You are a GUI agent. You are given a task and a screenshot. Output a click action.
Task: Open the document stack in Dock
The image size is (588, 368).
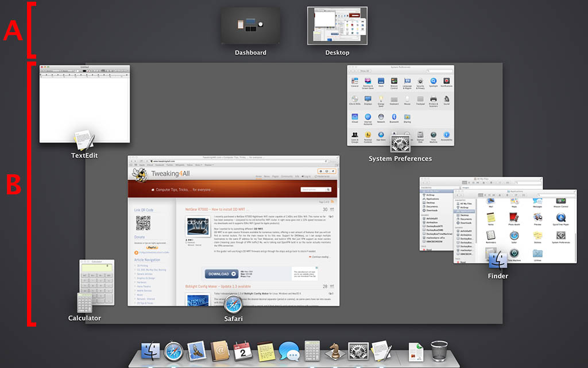[416, 352]
